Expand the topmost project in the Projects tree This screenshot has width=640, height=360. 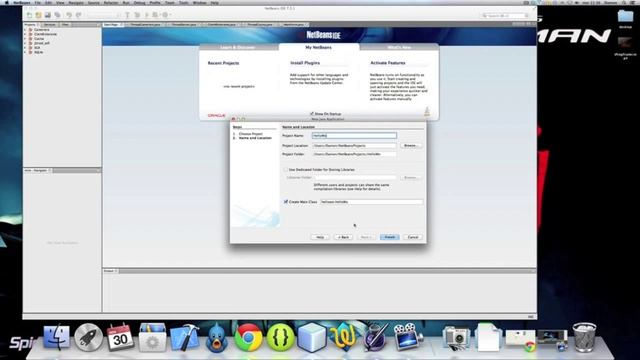(x=25, y=30)
